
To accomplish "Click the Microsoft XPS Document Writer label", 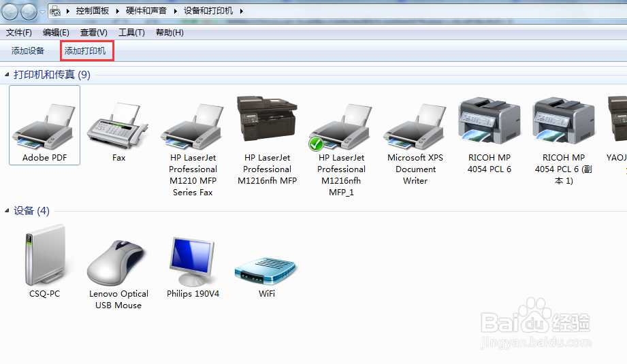I will [415, 169].
